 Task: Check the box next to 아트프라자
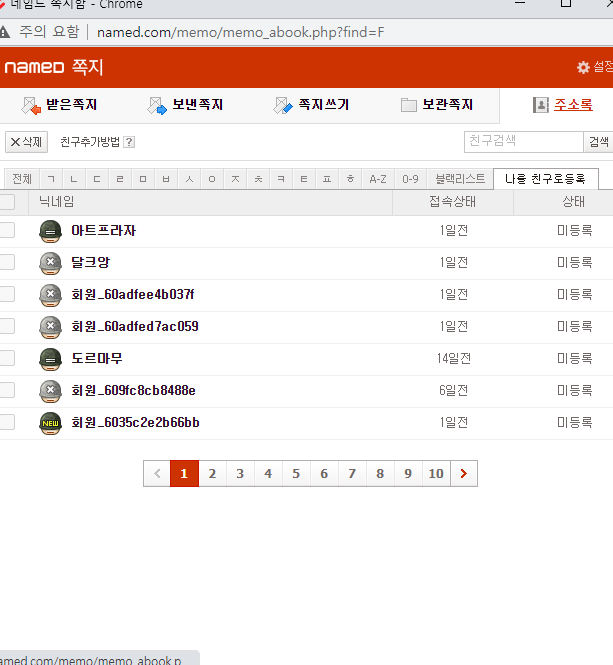click(7, 230)
